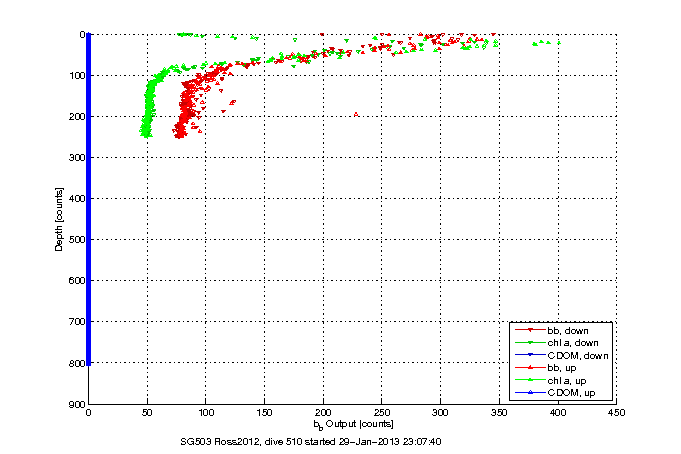
Task: Click the x-axis tick label 450
Action: coord(617,413)
